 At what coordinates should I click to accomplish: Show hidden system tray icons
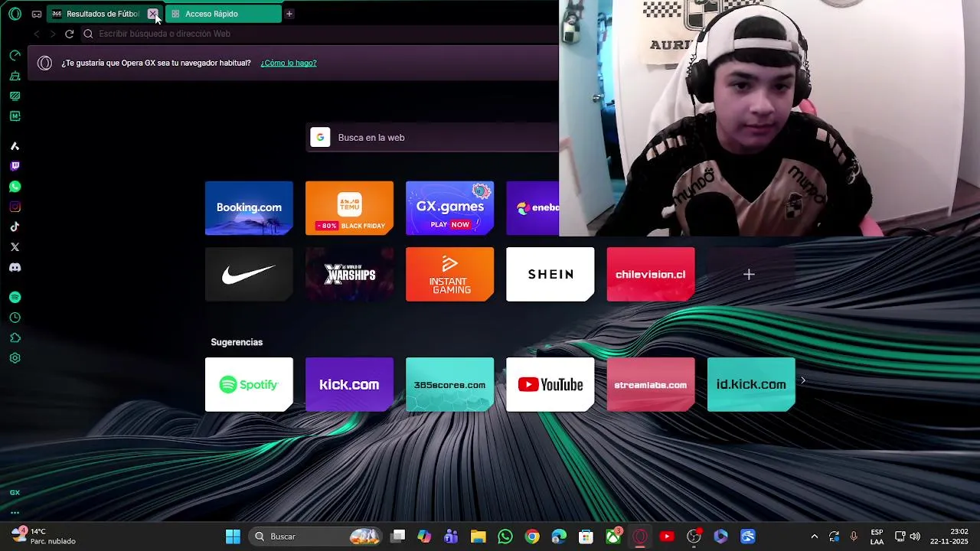click(814, 536)
